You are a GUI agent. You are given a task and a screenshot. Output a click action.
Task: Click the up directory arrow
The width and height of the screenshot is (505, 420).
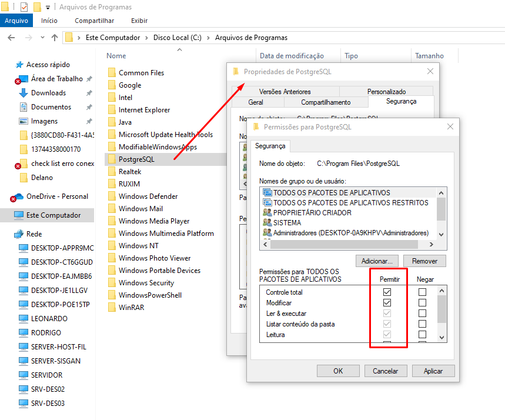coord(55,38)
